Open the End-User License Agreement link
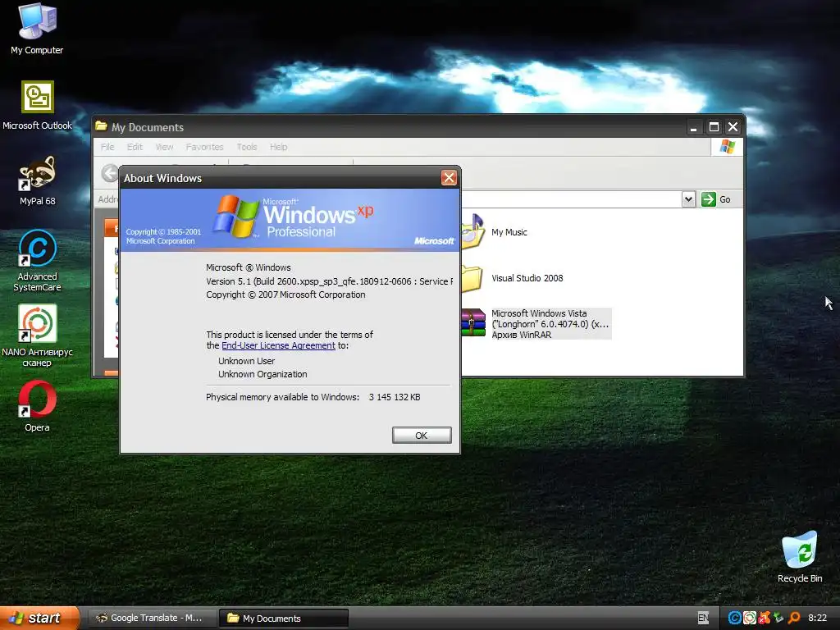This screenshot has width=840, height=630. 278,345
